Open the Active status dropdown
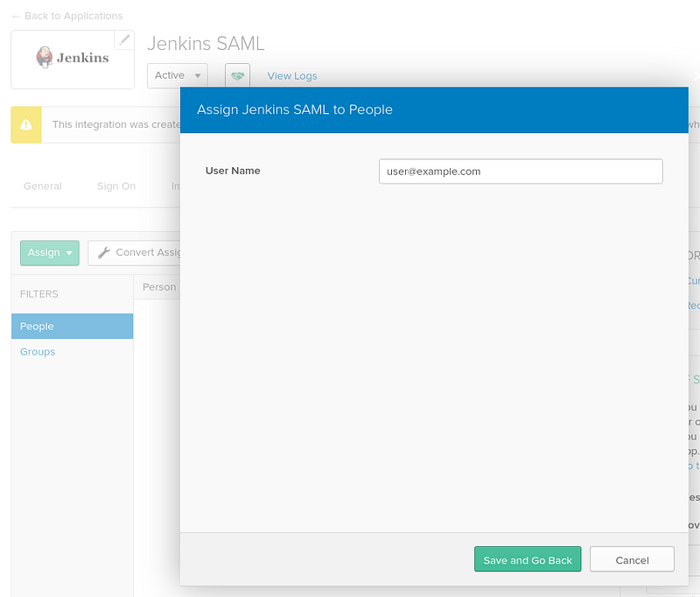This screenshot has width=700, height=597. pos(178,75)
